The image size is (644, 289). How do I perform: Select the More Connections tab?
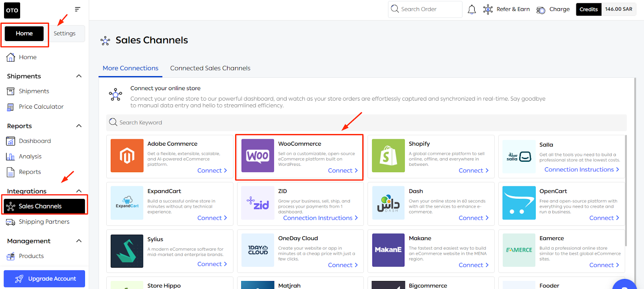pyautogui.click(x=130, y=68)
